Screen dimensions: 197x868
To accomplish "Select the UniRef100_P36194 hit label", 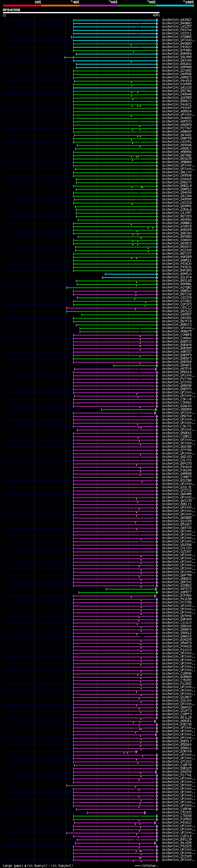I will point(177,470).
